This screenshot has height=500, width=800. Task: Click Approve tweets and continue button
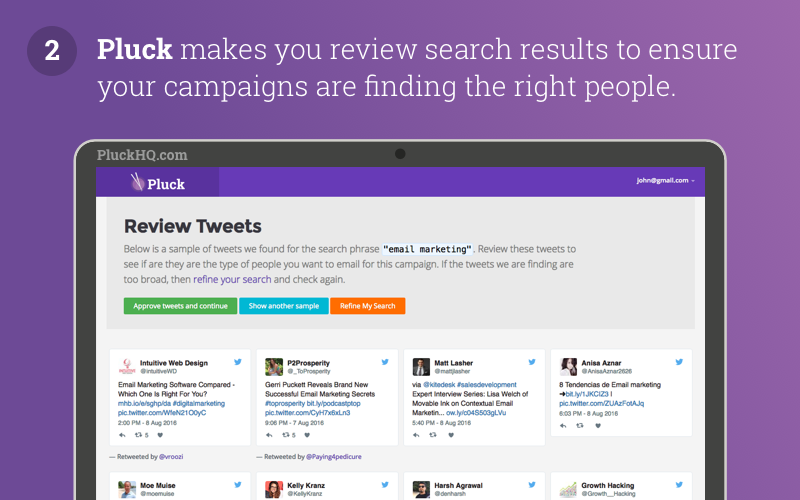[x=180, y=306]
